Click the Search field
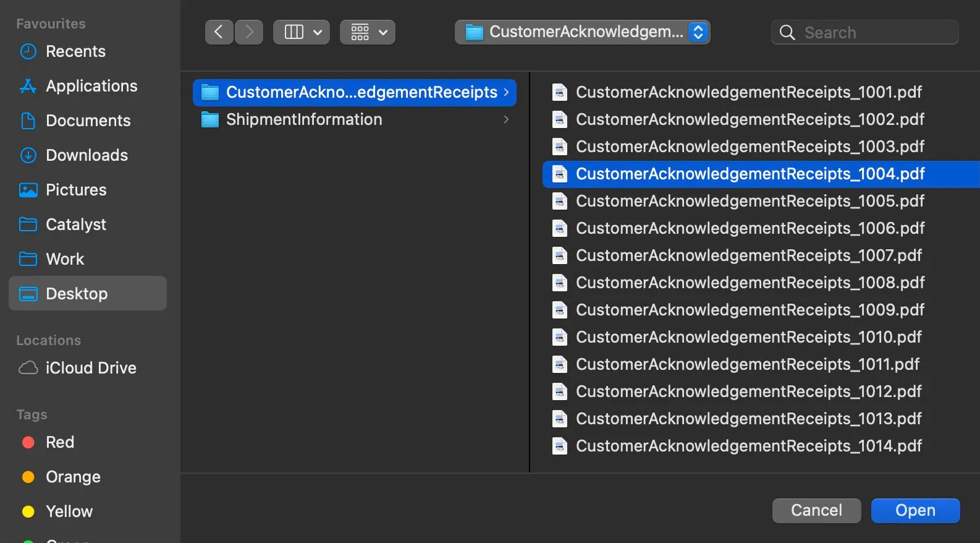Image resolution: width=980 pixels, height=543 pixels. pos(865,32)
